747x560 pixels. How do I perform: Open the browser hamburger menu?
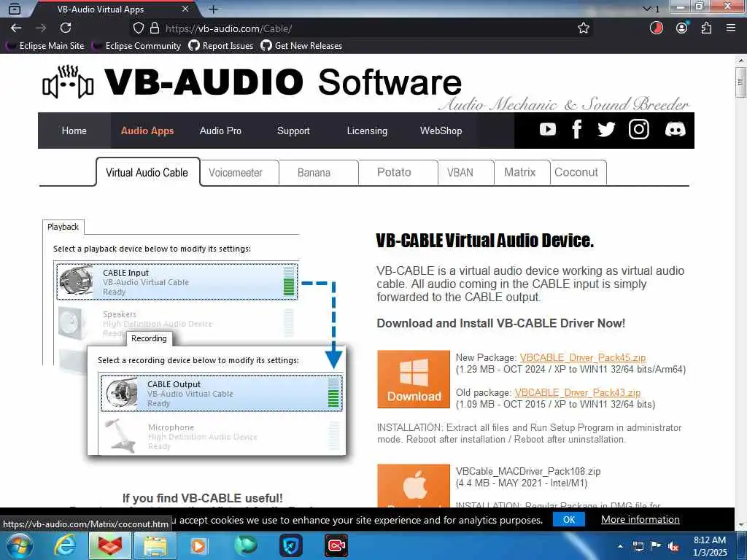[x=731, y=28]
